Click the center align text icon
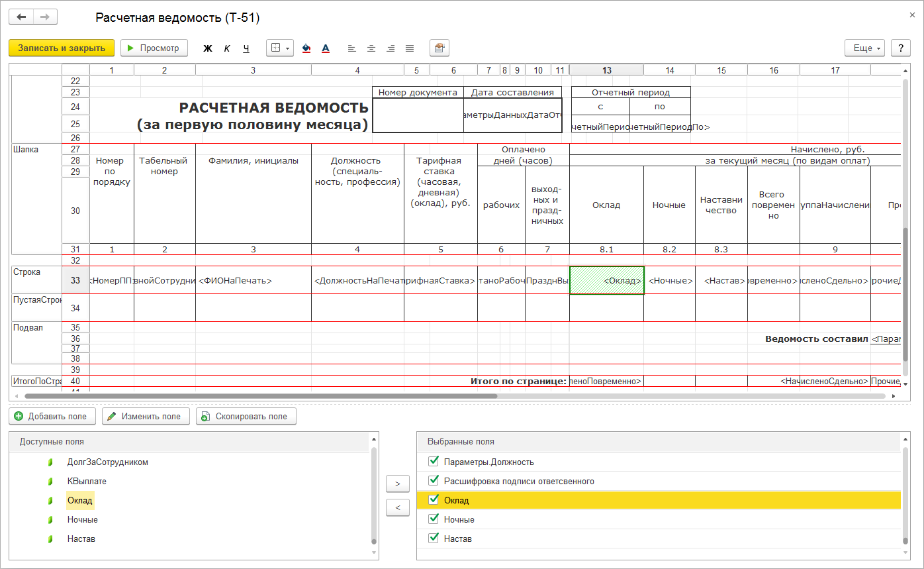Image resolution: width=924 pixels, height=569 pixels. tap(371, 48)
